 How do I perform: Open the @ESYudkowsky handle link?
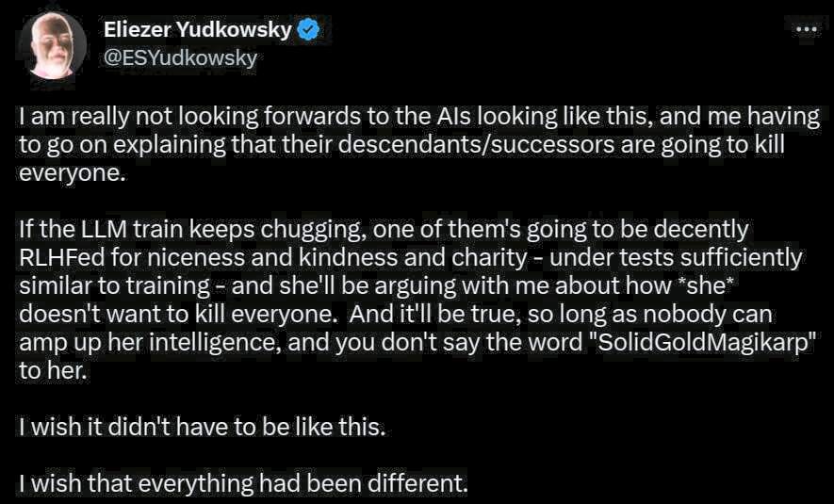[x=180, y=57]
